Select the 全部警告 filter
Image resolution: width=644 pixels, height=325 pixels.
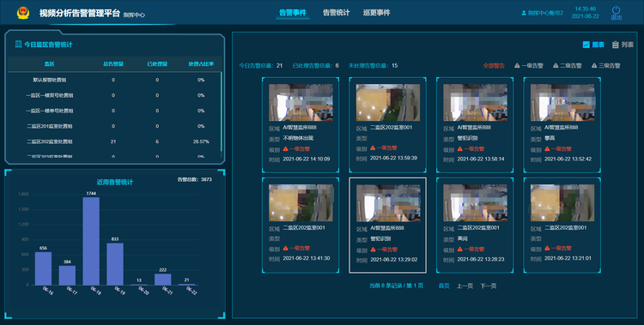click(494, 65)
